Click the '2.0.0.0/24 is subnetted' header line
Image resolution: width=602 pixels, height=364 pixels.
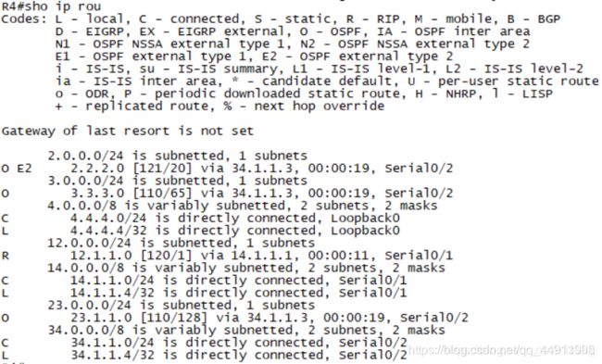coord(178,156)
